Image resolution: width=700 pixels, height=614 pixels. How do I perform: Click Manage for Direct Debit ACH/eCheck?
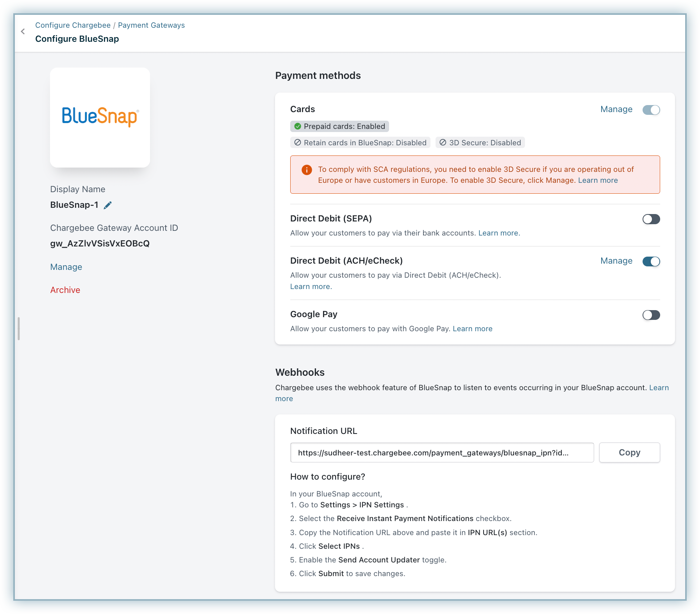click(616, 261)
